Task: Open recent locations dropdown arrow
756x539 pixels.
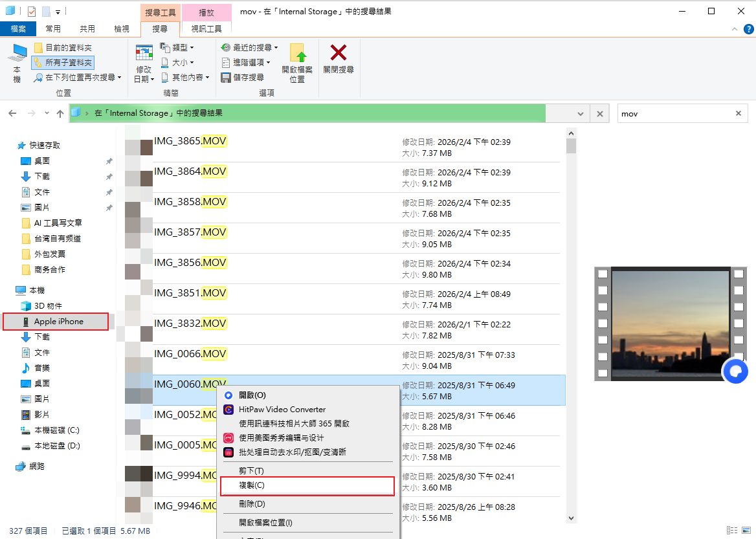Action: [x=47, y=113]
